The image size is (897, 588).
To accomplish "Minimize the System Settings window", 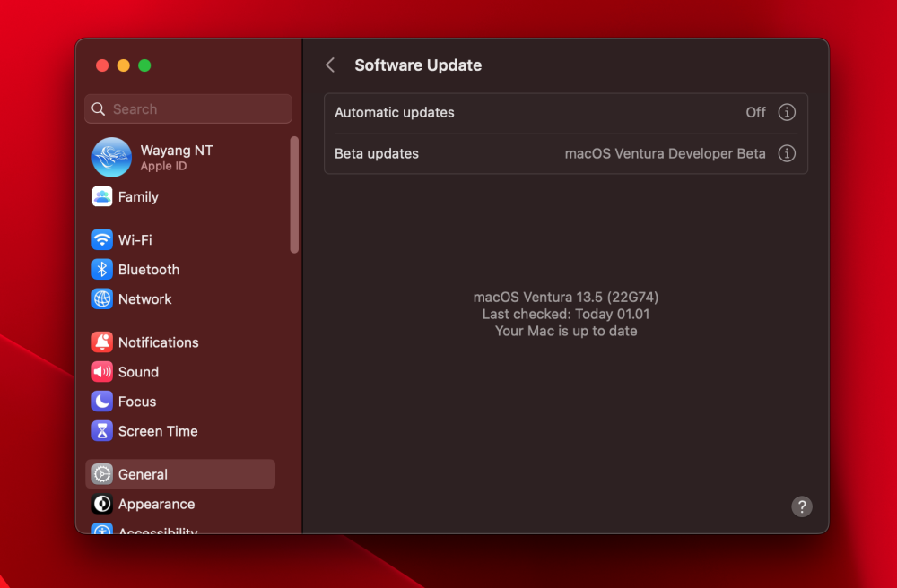I will pyautogui.click(x=124, y=65).
